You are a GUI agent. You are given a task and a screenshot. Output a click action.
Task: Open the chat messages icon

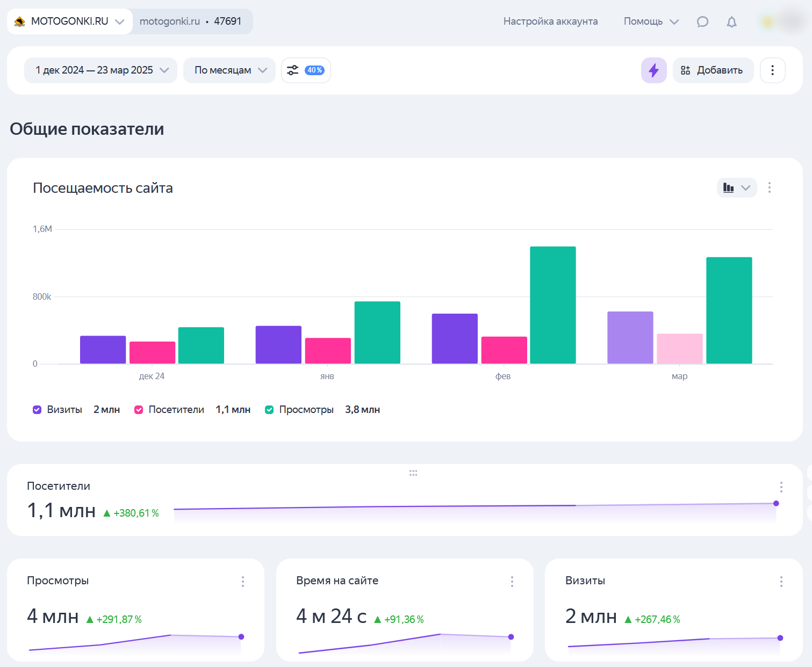point(702,22)
